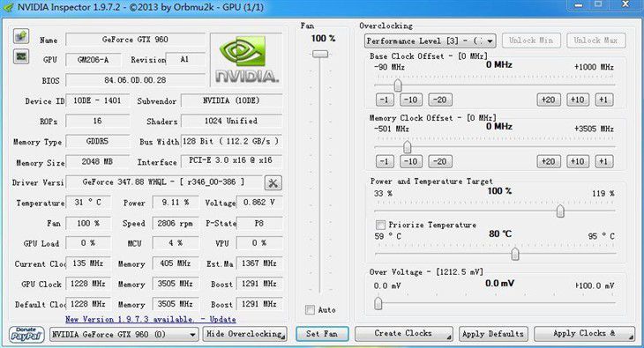
Task: Open the Performance Level dropdown
Action: tap(430, 41)
